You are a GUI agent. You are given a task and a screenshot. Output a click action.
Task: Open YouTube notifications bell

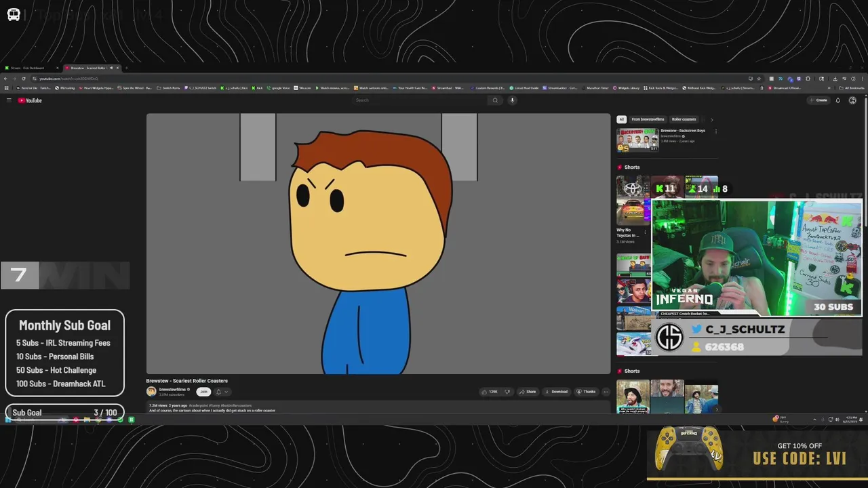838,100
